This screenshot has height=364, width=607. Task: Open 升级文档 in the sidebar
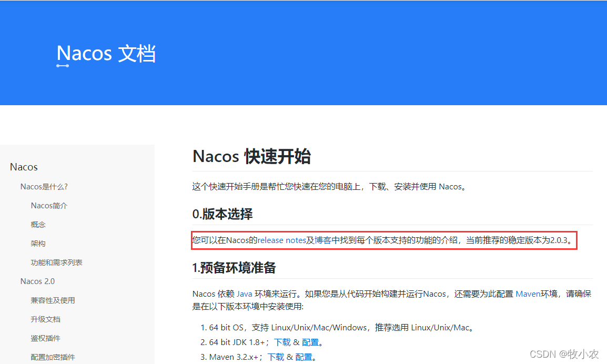pos(45,319)
